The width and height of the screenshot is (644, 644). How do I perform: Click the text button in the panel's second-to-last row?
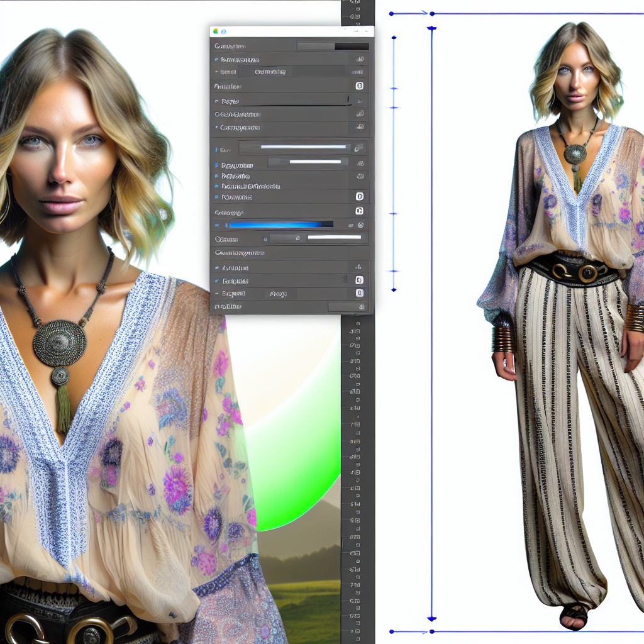(x=279, y=294)
